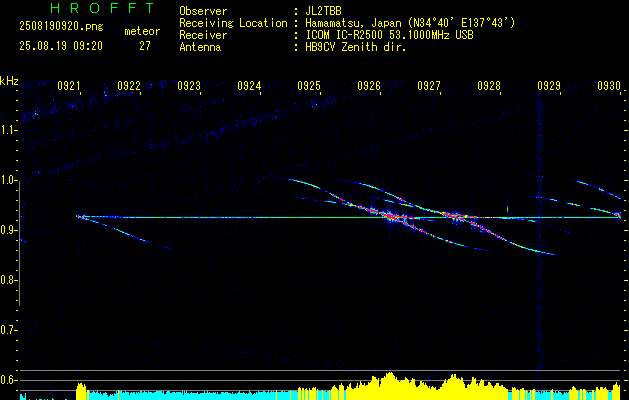Image resolution: width=629 pixels, height=400 pixels.
Task: Click the Hamamatsu, Japan location text
Action: [410, 23]
